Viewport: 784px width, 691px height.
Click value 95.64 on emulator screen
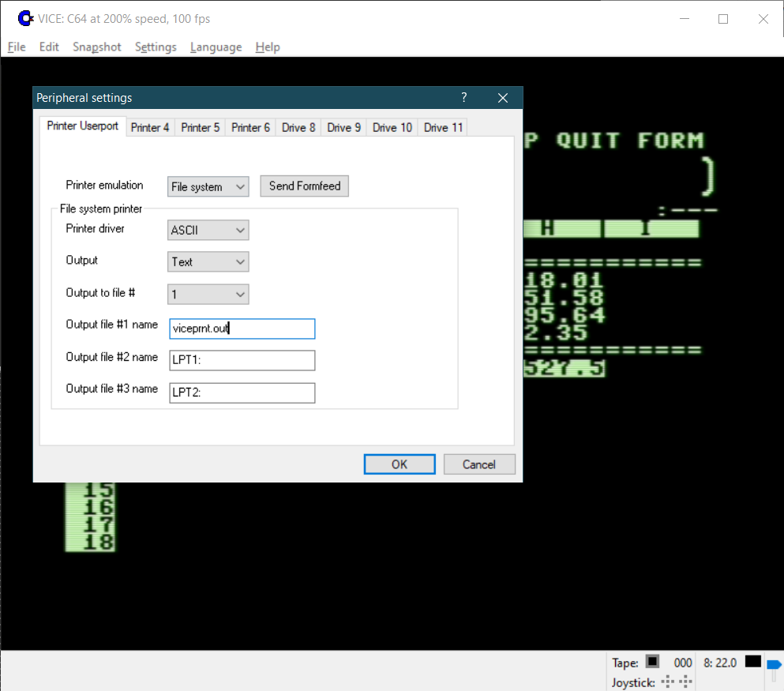point(565,315)
